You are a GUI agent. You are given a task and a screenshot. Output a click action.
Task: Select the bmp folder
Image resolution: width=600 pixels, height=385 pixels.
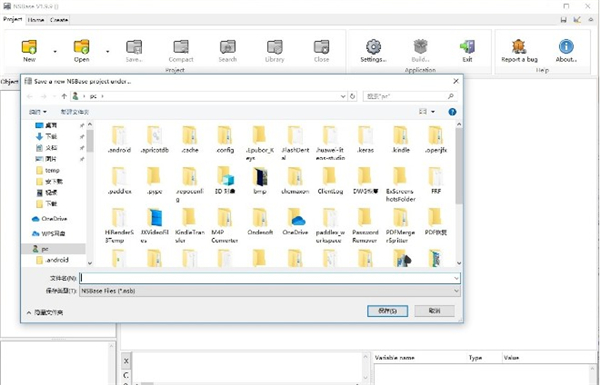260,181
